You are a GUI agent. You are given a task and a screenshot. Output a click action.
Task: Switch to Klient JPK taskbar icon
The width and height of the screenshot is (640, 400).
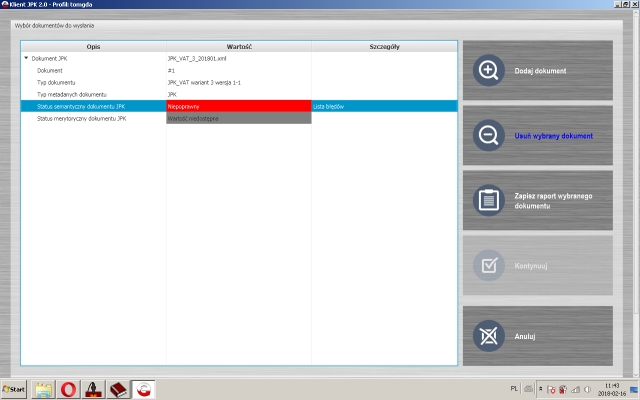(145, 388)
